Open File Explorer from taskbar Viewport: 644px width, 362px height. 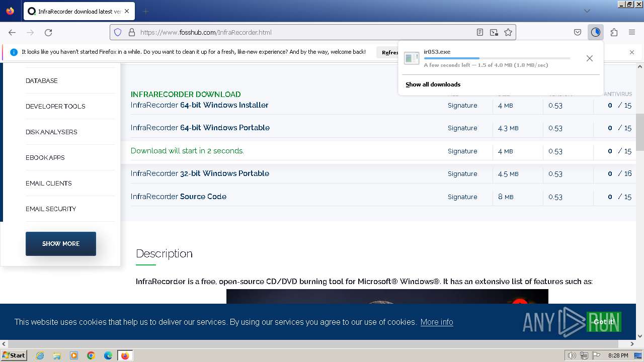point(57,355)
